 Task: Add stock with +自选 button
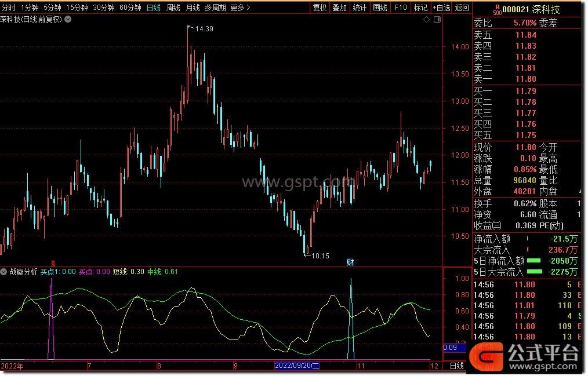(441, 8)
